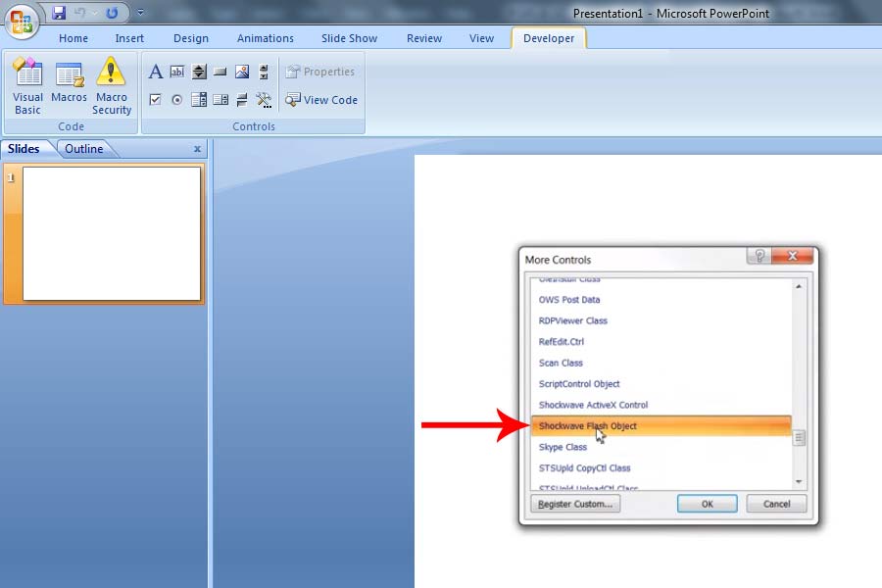Switch to the Review ribbon tab
882x588 pixels.
pyautogui.click(x=424, y=38)
